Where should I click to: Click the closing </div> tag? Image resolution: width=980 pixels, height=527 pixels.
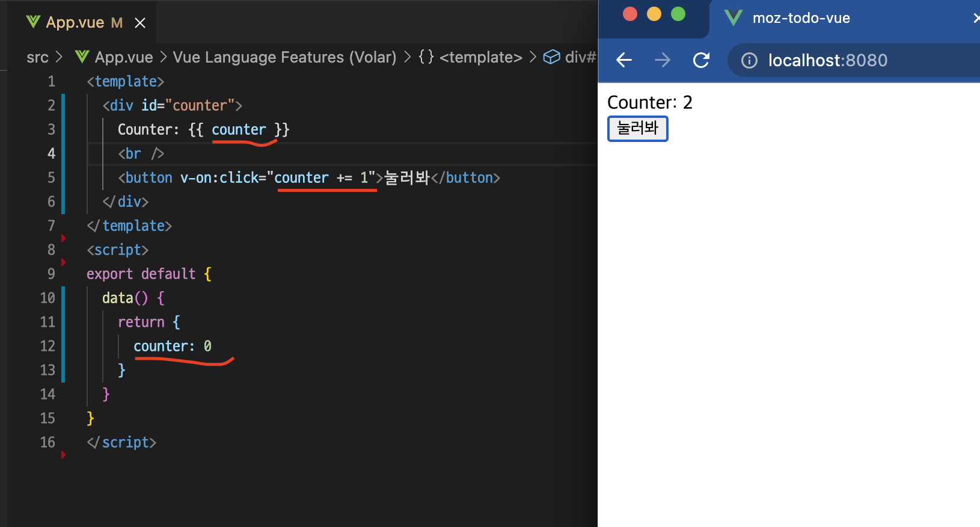pyautogui.click(x=126, y=202)
